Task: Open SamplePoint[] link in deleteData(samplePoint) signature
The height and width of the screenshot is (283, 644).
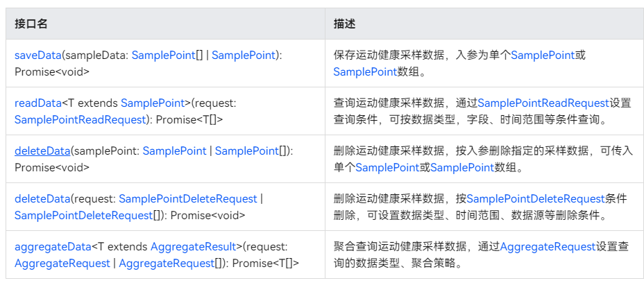Action: click(249, 151)
